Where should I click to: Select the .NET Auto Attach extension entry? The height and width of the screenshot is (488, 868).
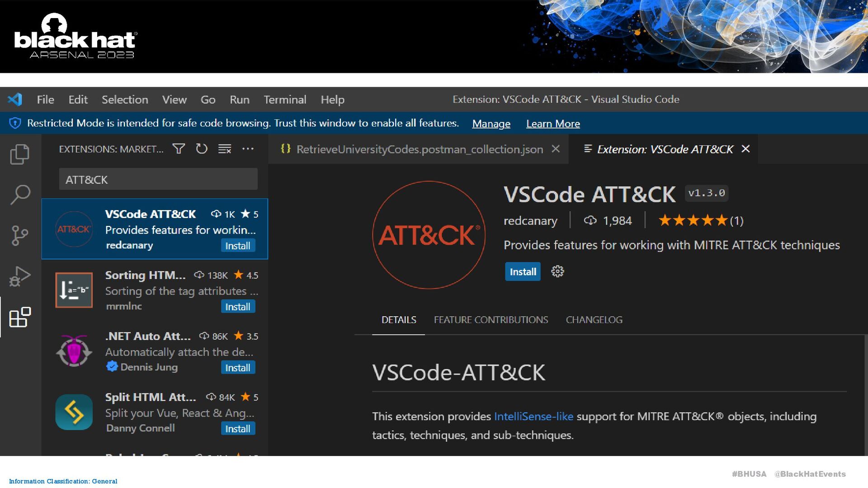(x=155, y=351)
